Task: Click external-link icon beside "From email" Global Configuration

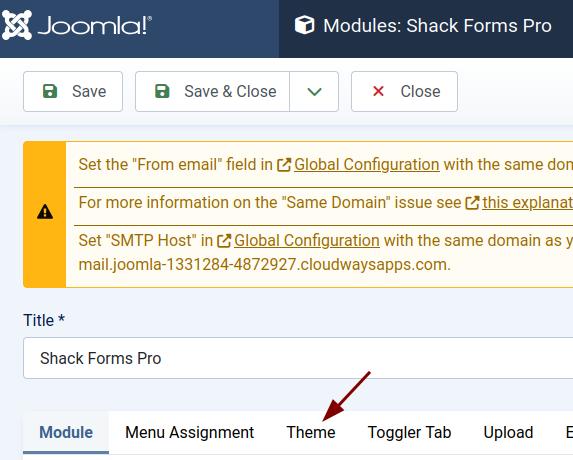Action: click(x=284, y=165)
